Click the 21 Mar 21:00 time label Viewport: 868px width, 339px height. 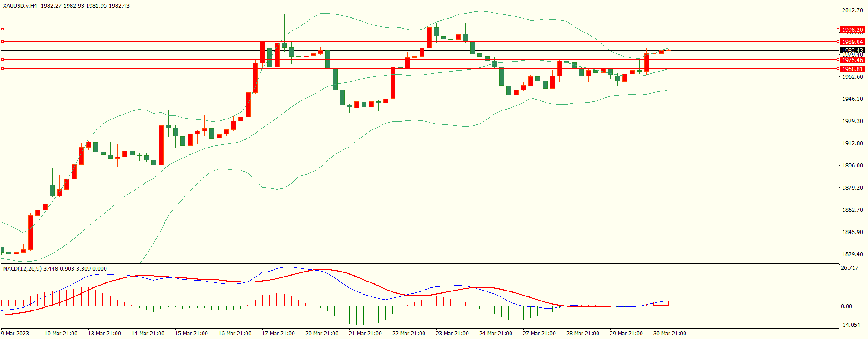click(365, 334)
